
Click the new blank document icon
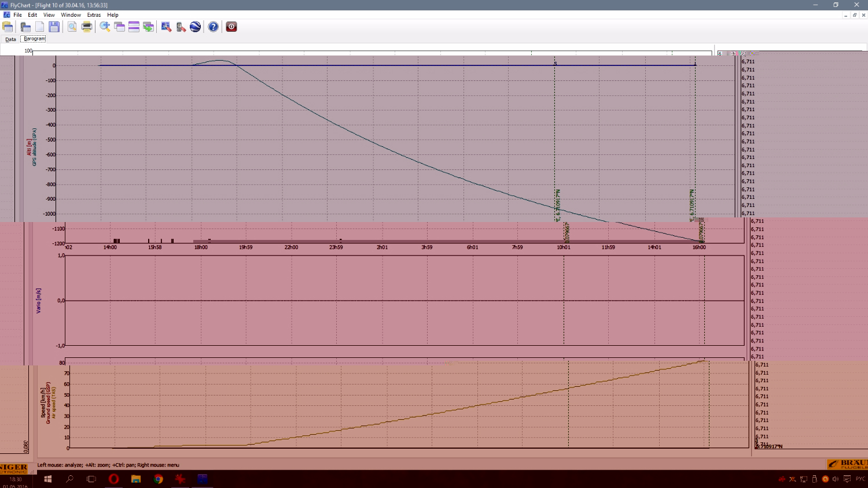click(39, 27)
